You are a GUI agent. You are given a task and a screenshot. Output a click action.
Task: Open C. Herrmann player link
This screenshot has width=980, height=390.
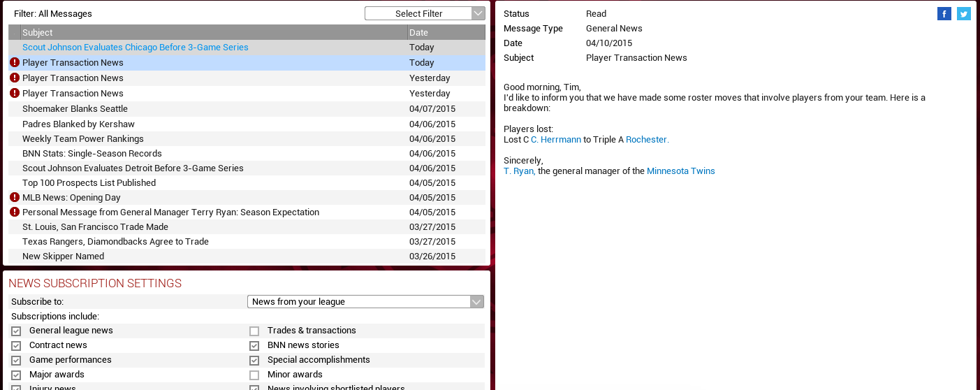pos(556,140)
